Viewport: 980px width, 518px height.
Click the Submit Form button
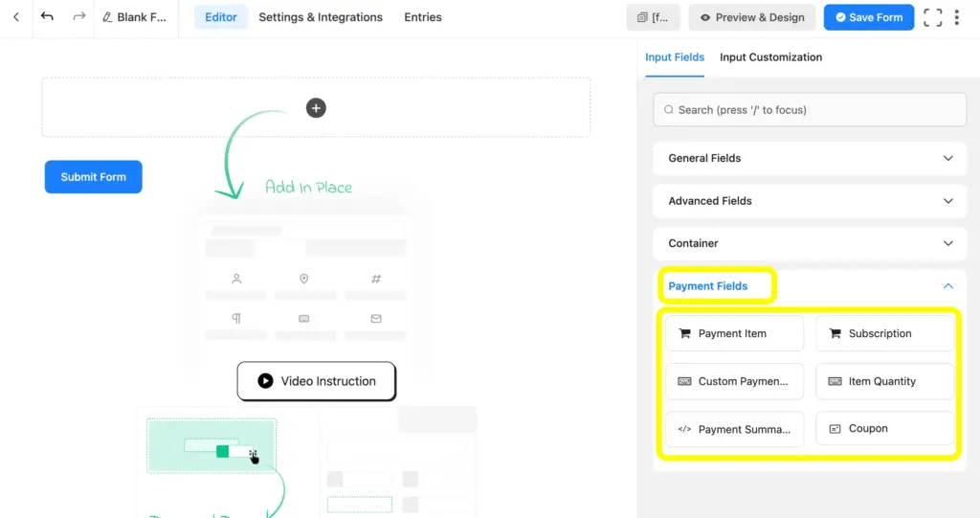93,177
